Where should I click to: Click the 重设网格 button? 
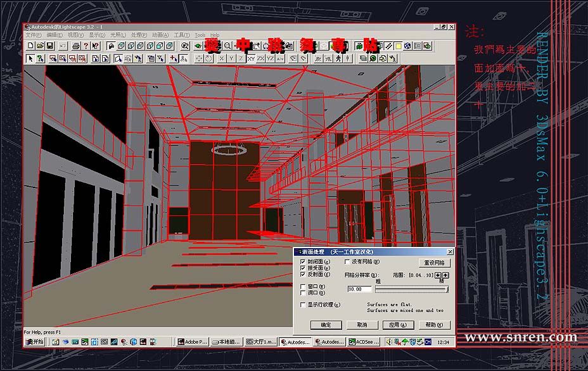(x=434, y=263)
